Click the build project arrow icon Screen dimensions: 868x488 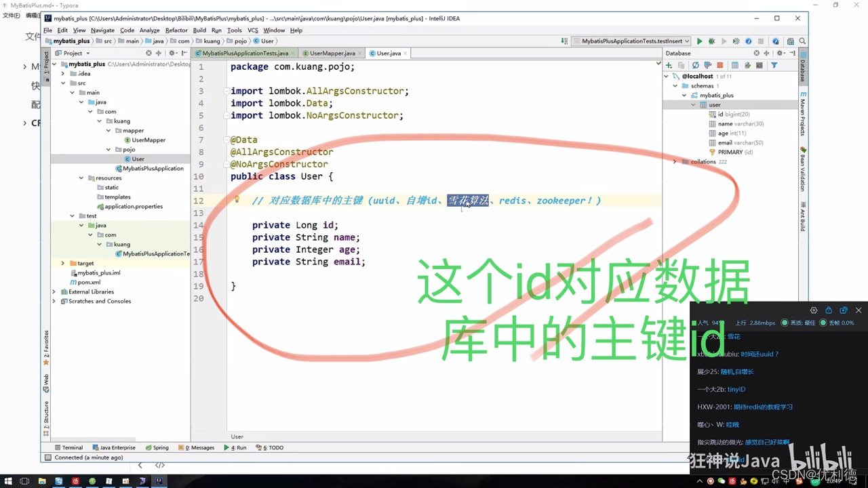(x=564, y=41)
